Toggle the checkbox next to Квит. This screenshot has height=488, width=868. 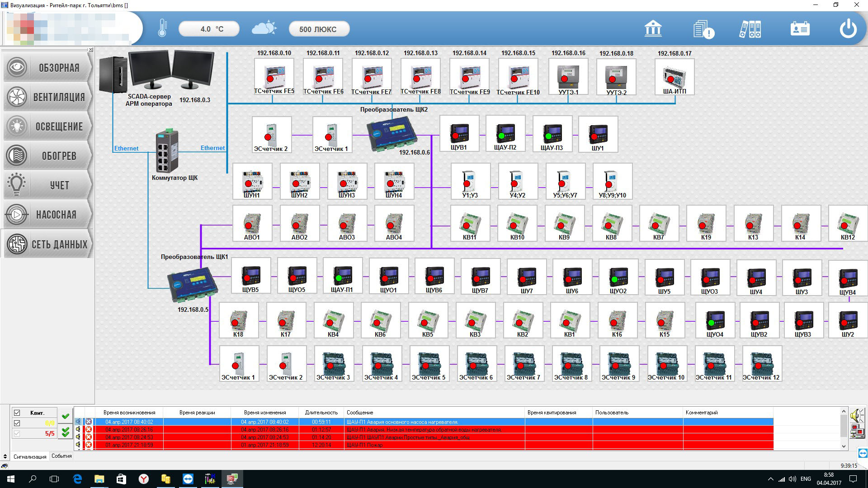(17, 413)
